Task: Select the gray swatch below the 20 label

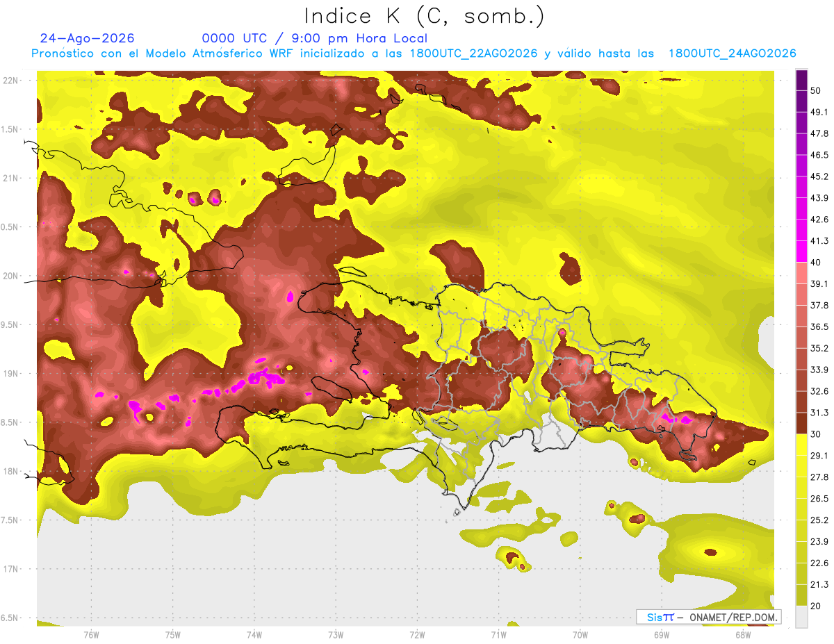Action: (802, 617)
